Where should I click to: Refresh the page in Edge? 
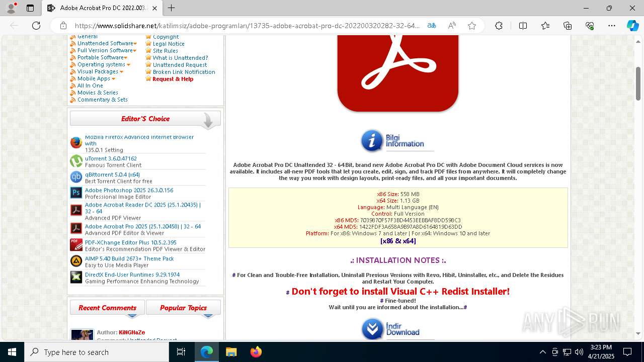tap(36, 26)
